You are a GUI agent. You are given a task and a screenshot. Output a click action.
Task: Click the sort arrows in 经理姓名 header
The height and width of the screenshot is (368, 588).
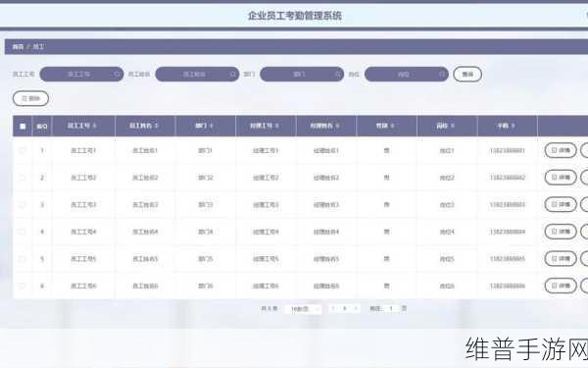[337, 126]
